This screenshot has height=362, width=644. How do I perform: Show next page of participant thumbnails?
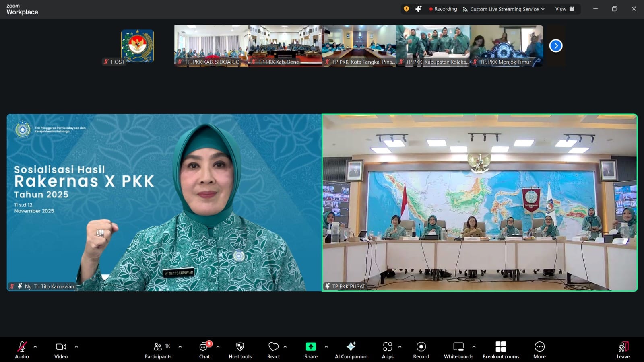pos(556,46)
